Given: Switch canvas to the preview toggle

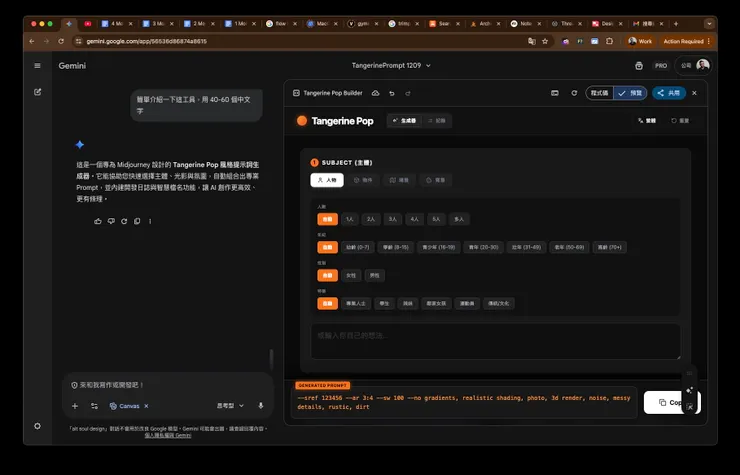Looking at the screenshot, I should [x=630, y=93].
